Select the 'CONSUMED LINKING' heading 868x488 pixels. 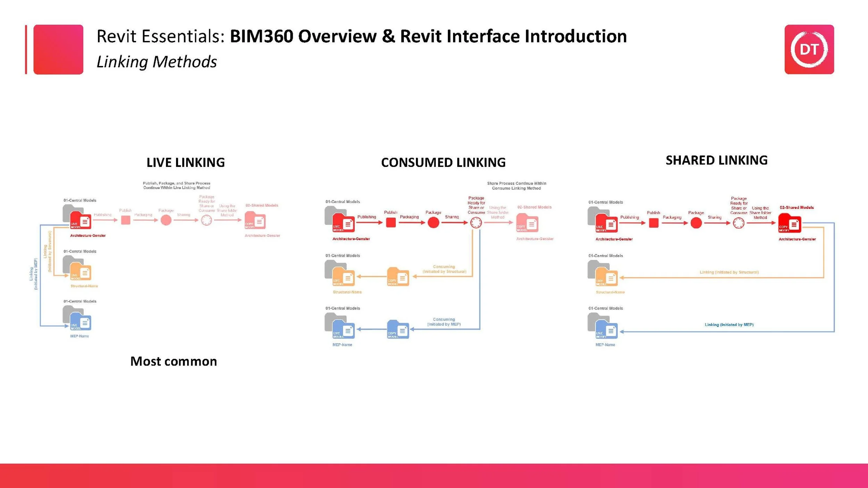click(x=443, y=162)
